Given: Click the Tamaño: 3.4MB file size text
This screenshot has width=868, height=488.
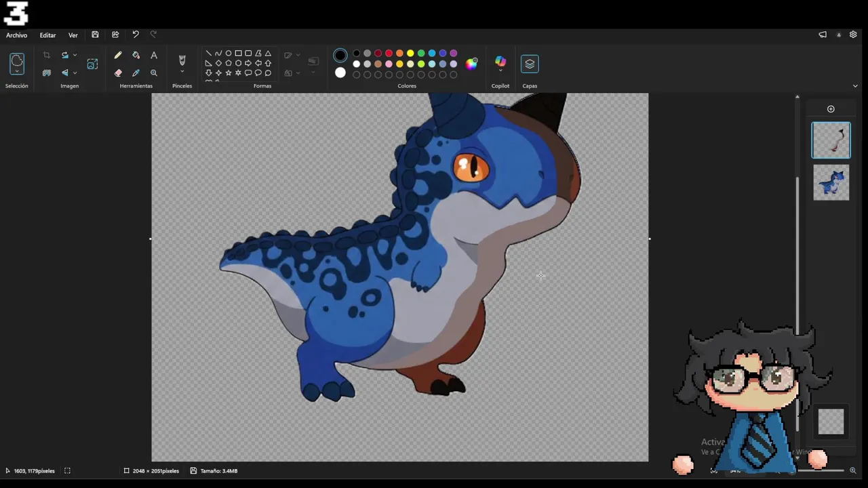Looking at the screenshot, I should click(218, 471).
